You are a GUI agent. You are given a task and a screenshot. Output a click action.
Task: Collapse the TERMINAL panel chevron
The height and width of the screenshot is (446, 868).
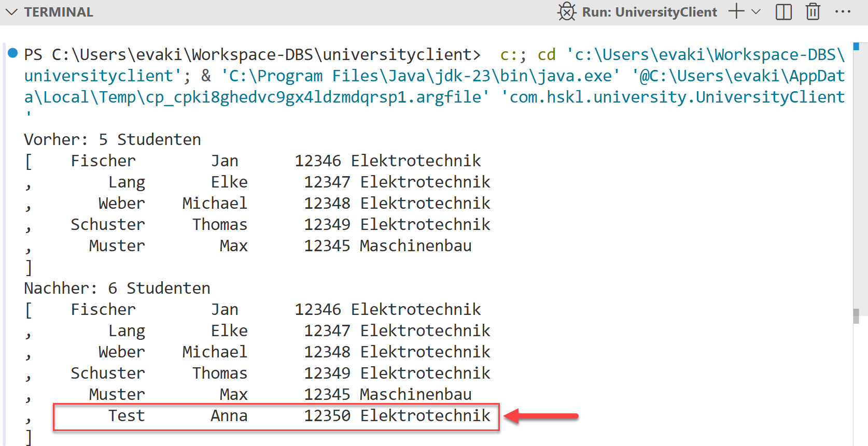pos(11,12)
